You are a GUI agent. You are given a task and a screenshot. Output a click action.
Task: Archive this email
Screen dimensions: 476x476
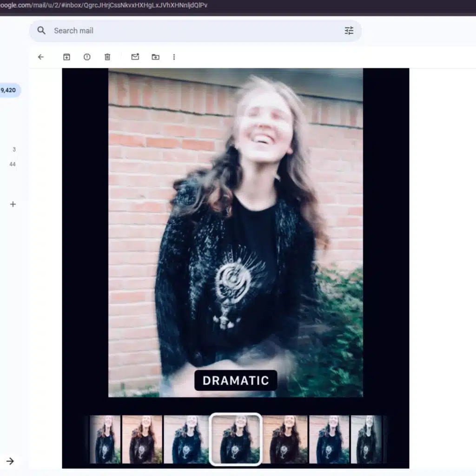(66, 57)
